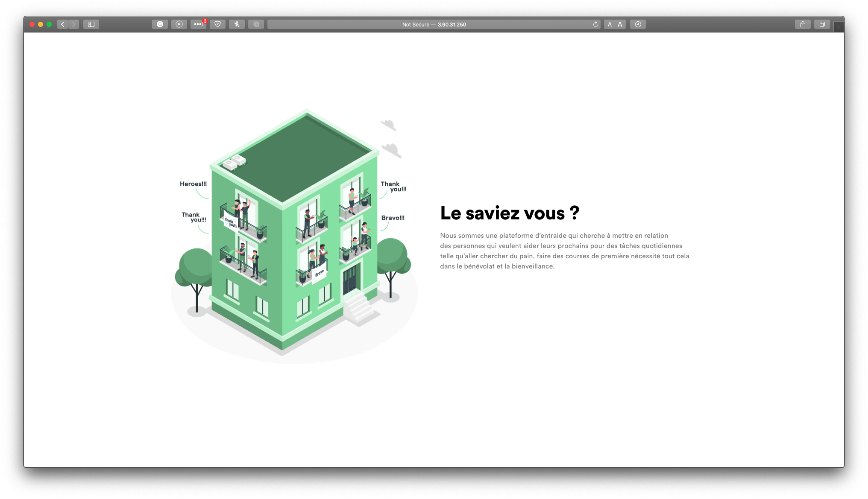
Task: Open a new tab with plus
Action: pos(839,27)
